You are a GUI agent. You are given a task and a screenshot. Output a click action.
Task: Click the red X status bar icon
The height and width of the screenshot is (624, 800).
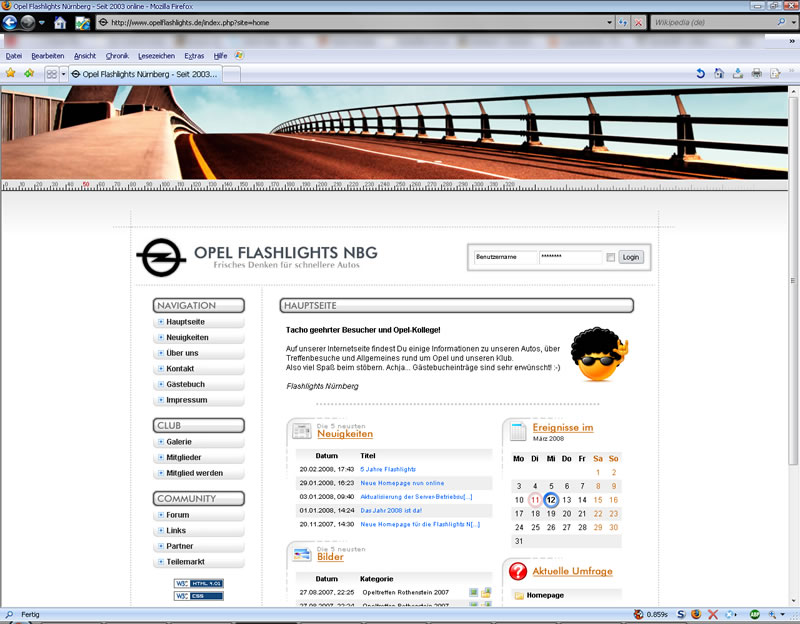point(713,614)
